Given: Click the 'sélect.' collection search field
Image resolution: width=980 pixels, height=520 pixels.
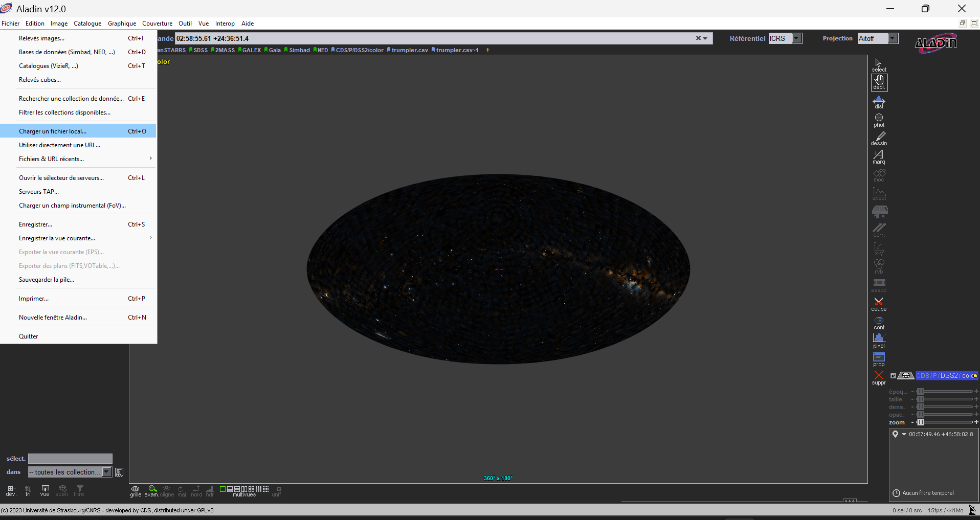Looking at the screenshot, I should click(70, 459).
